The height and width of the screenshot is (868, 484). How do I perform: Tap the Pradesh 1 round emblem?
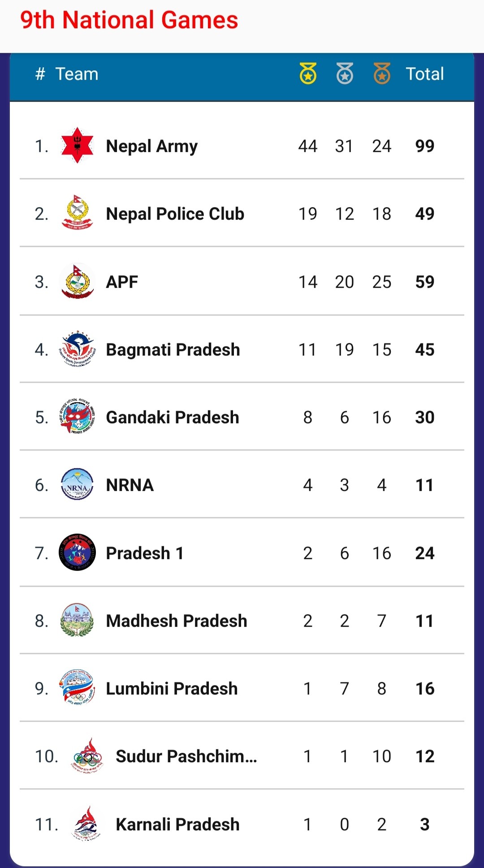[77, 552]
